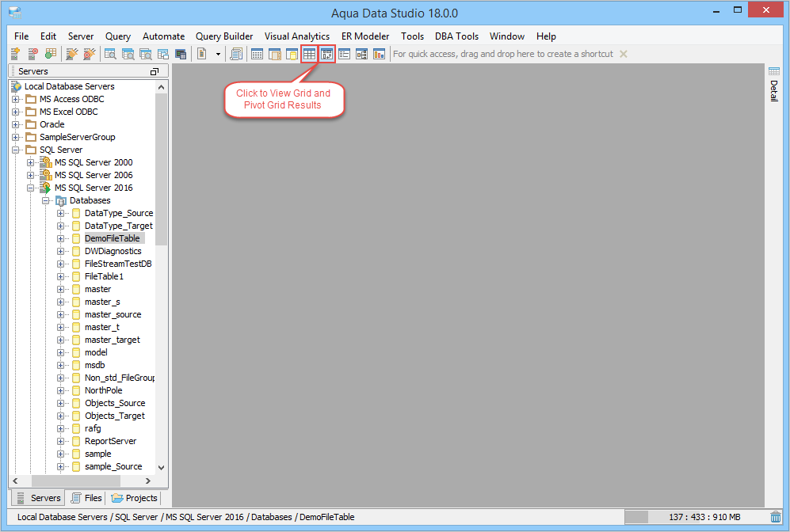Expand the Oracle folder node
Viewport: 790px width, 532px height.
click(x=16, y=124)
